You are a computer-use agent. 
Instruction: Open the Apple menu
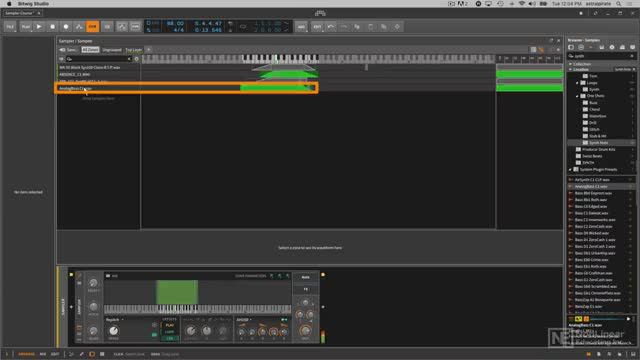9,4
